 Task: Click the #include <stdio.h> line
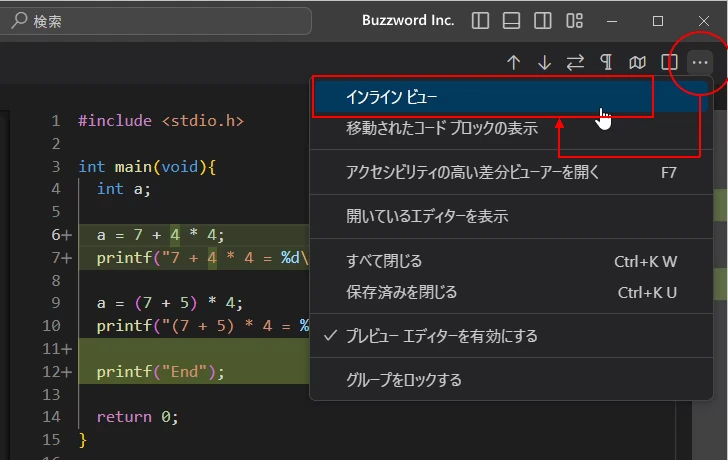[x=161, y=121]
